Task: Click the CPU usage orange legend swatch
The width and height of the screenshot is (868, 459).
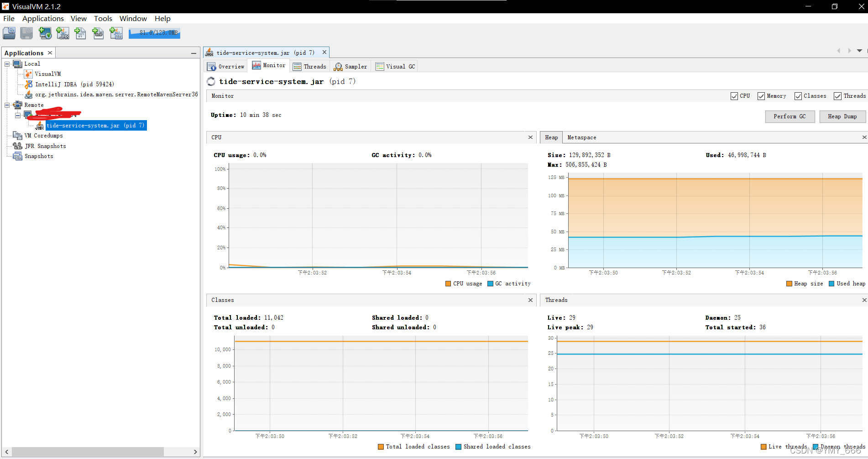Action: pos(448,284)
